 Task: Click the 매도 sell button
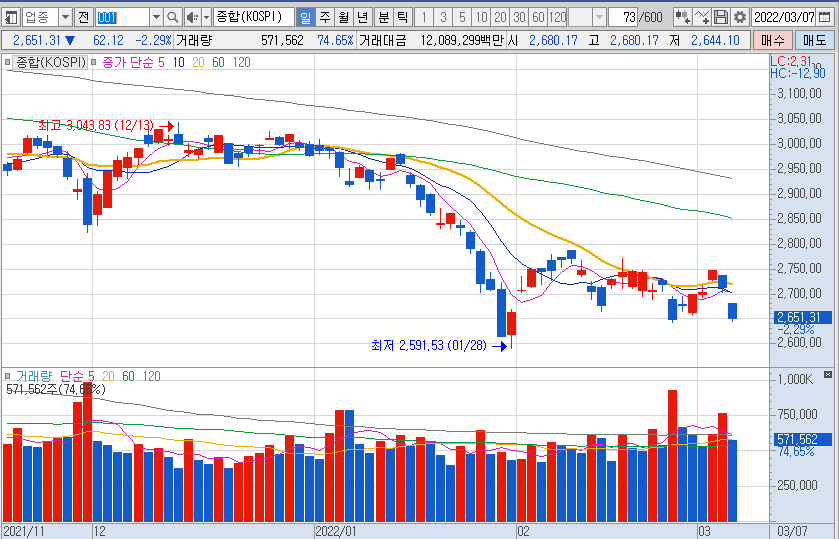point(814,40)
